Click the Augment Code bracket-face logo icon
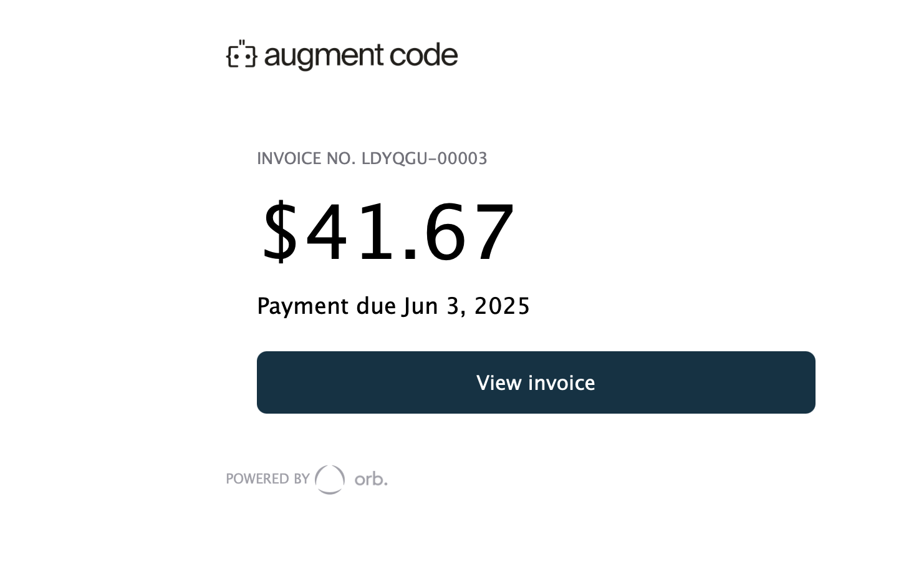 pos(242,54)
